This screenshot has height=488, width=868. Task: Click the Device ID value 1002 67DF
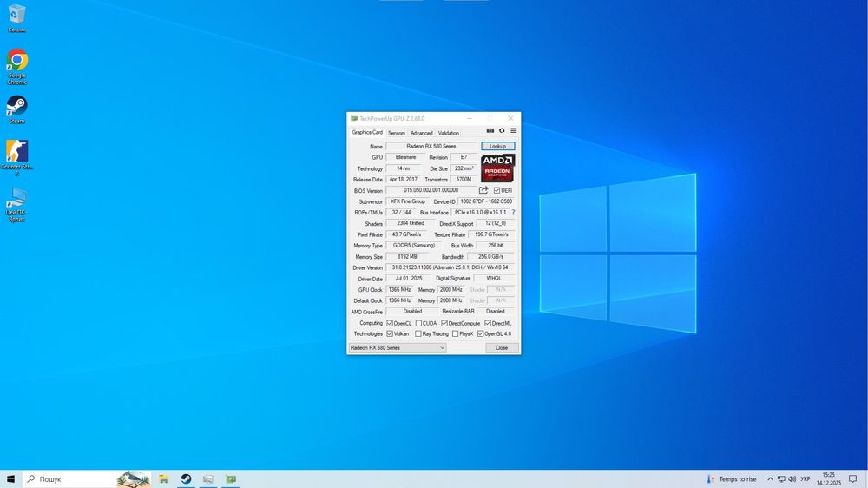[x=486, y=201]
